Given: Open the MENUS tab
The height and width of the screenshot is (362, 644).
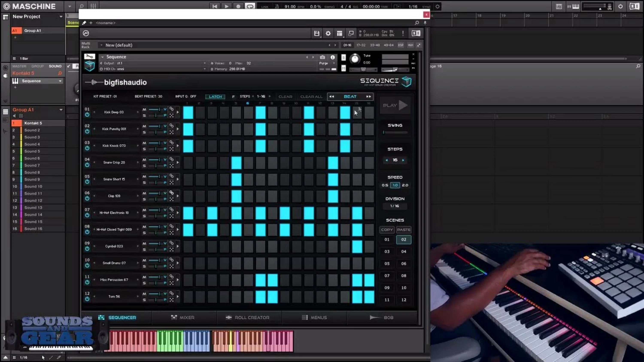Looking at the screenshot, I should tap(314, 318).
